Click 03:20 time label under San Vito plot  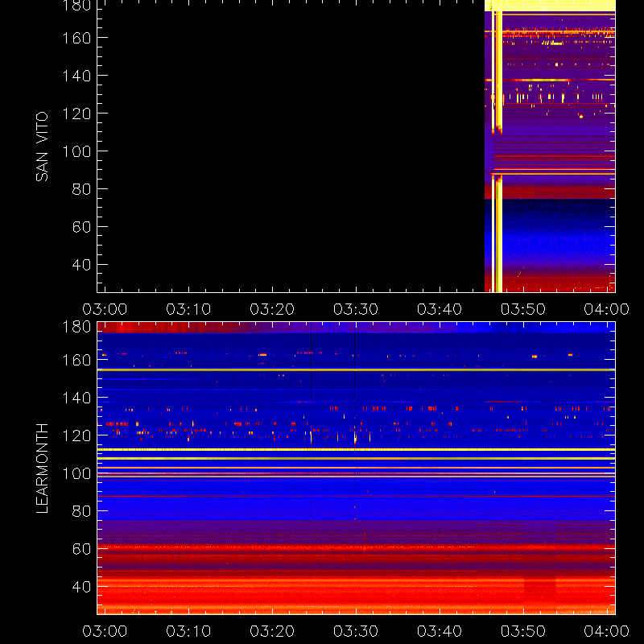coord(272,309)
